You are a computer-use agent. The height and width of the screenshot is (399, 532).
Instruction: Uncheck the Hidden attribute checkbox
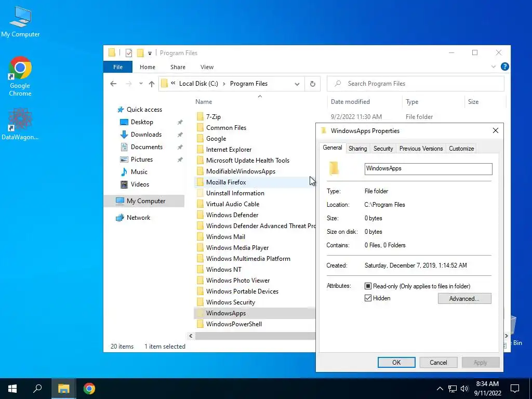368,298
